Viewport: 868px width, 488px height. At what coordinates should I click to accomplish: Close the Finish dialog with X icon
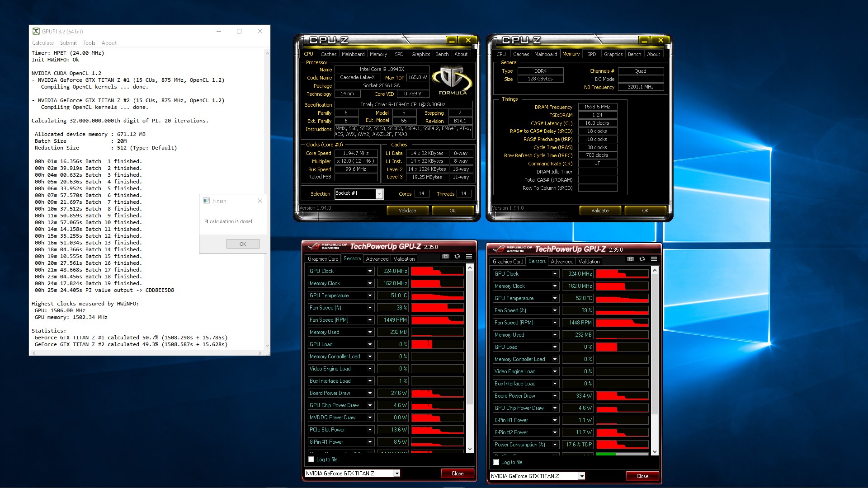pos(260,201)
